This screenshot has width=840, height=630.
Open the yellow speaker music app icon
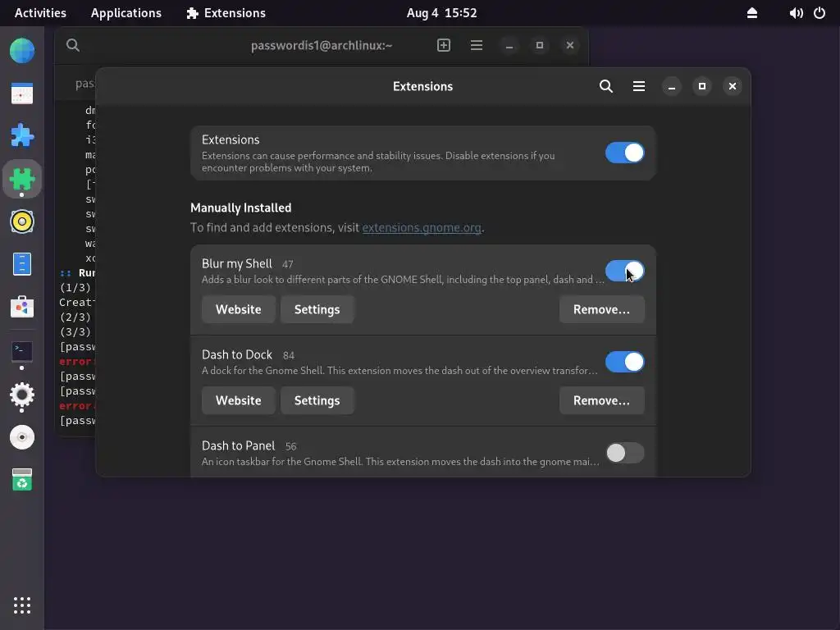click(x=22, y=221)
